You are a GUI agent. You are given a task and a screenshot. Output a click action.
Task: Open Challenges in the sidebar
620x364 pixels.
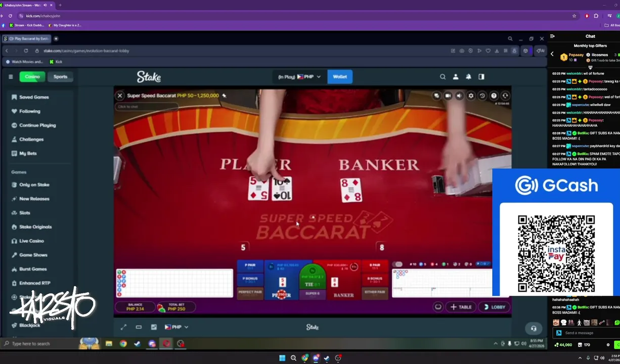click(31, 140)
